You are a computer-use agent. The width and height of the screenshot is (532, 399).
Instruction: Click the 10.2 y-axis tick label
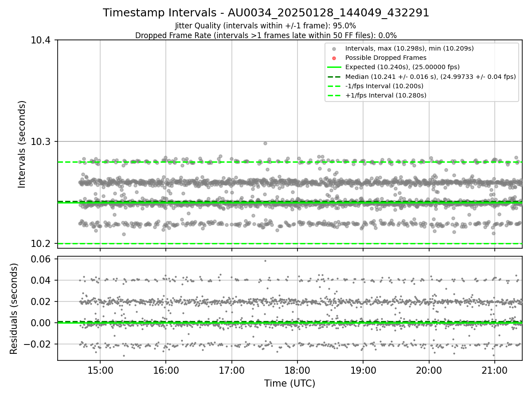click(41, 243)
